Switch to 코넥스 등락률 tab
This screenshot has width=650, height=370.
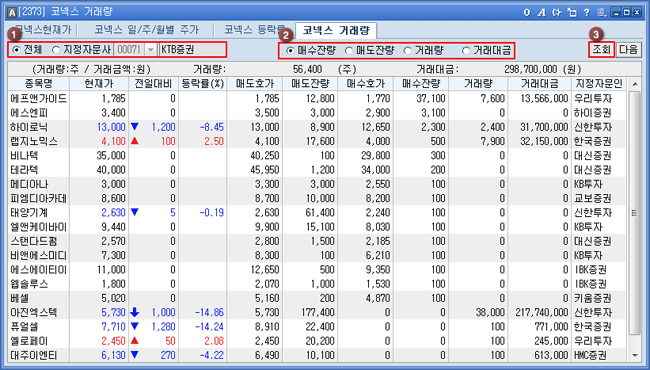tap(255, 30)
